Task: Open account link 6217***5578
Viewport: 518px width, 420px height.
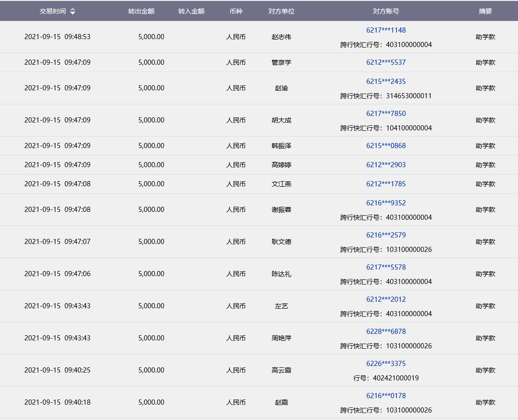Action: click(386, 267)
